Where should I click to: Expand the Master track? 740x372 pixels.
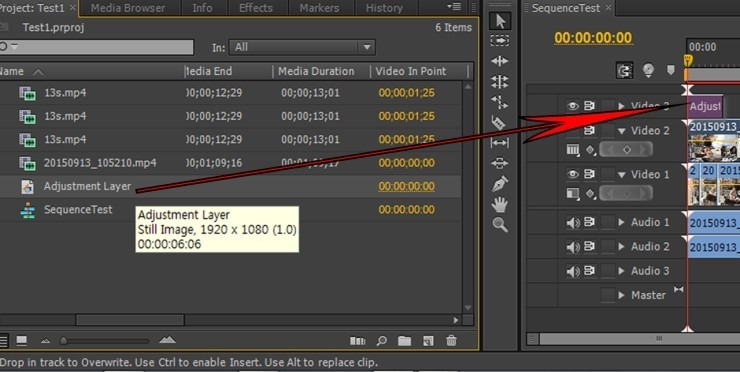pos(622,295)
